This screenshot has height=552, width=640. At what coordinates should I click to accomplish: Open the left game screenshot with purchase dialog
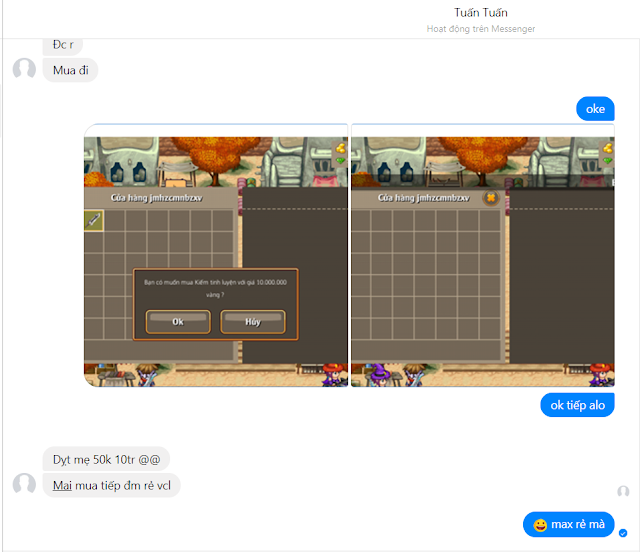(x=216, y=255)
